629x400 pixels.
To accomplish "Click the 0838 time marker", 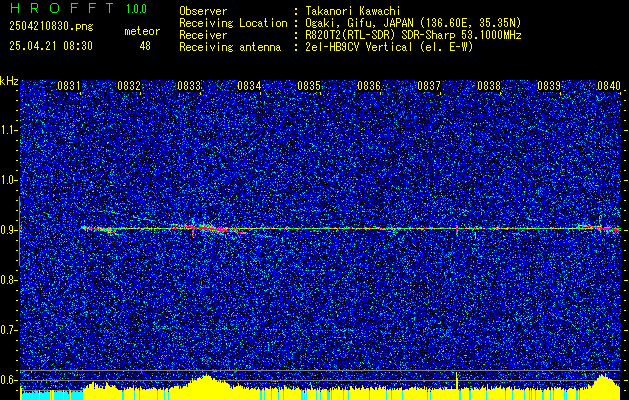I will tap(489, 86).
